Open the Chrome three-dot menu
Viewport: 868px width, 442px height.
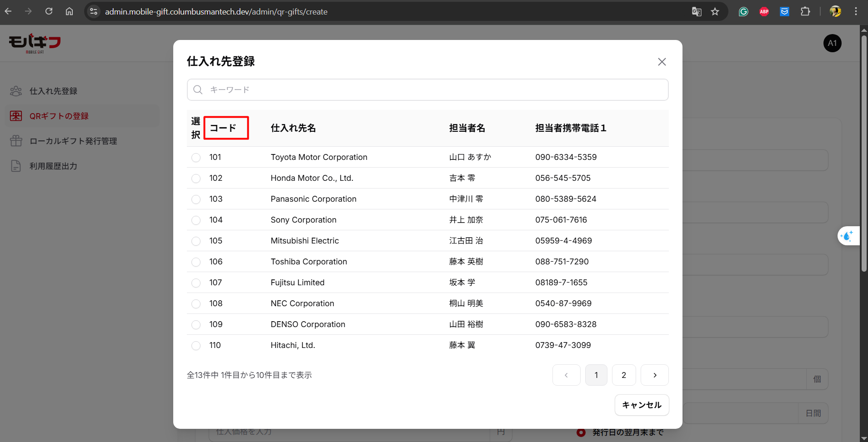(x=856, y=12)
